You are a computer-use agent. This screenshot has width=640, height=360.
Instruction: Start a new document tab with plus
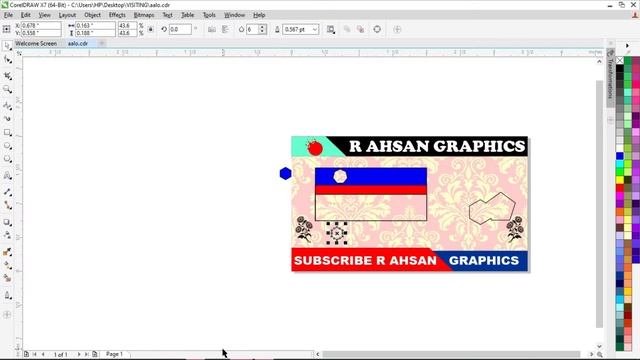pos(102,43)
